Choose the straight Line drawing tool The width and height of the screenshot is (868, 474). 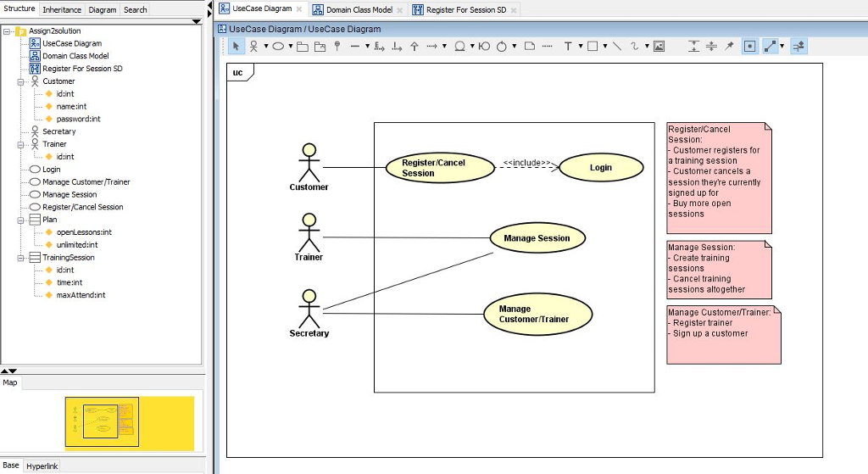[x=617, y=47]
